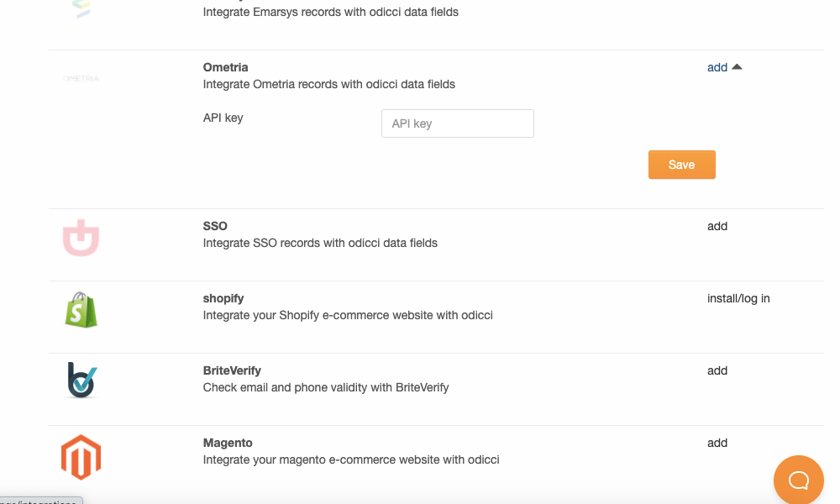Select the Ometria integration title
The width and height of the screenshot is (840, 504).
click(x=226, y=67)
